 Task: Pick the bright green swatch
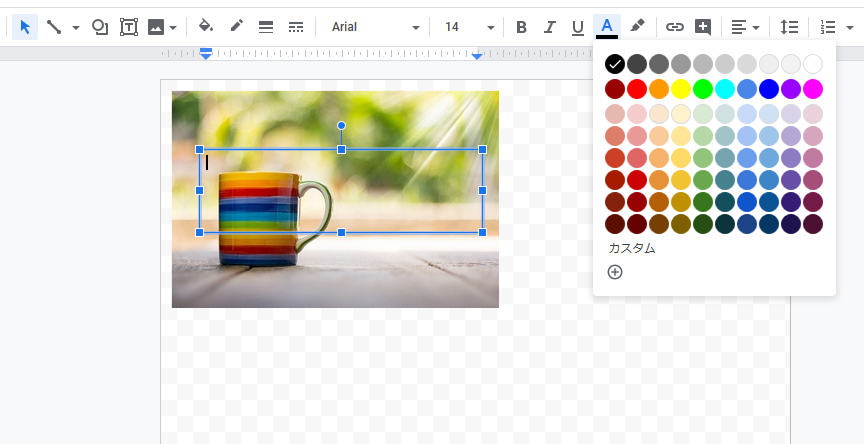[703, 89]
